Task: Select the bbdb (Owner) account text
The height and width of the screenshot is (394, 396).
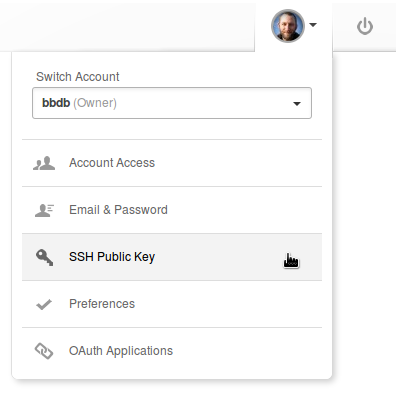Action: [79, 103]
